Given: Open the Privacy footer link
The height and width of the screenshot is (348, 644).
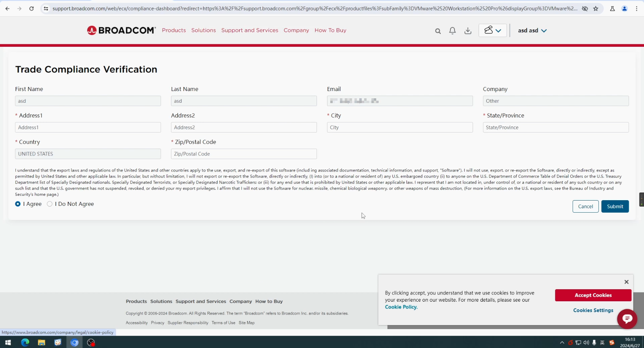Looking at the screenshot, I should coord(158,323).
